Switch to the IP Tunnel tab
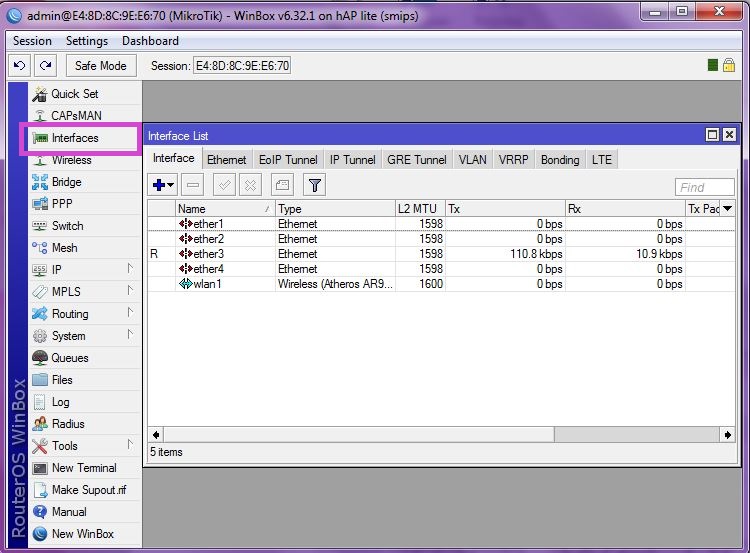This screenshot has height=553, width=750. 353,160
